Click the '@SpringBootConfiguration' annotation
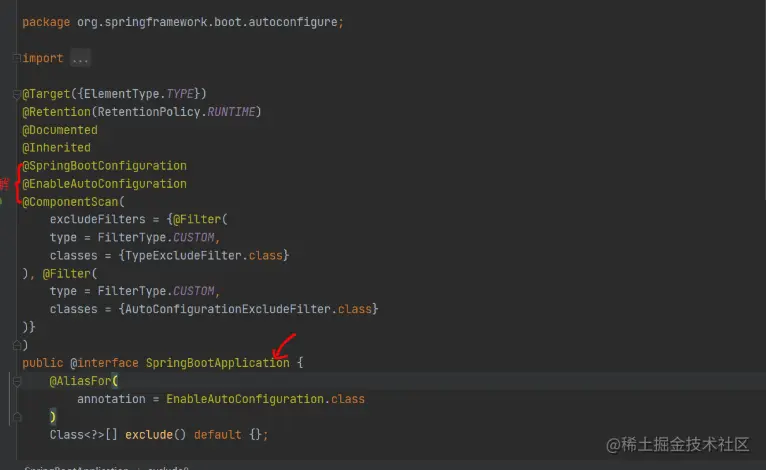This screenshot has width=766, height=470. (x=105, y=166)
